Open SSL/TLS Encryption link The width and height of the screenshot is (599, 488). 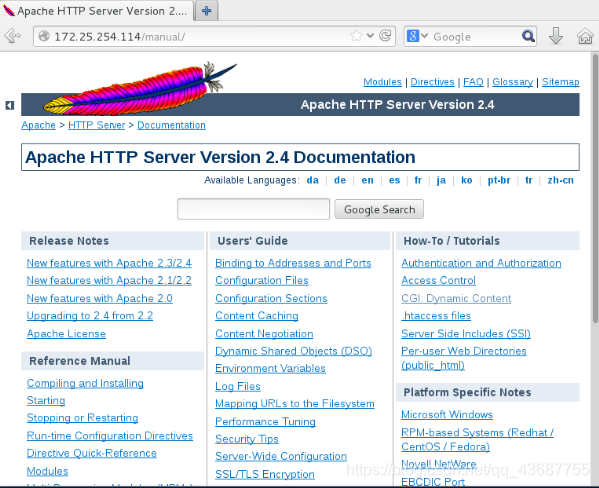(265, 474)
